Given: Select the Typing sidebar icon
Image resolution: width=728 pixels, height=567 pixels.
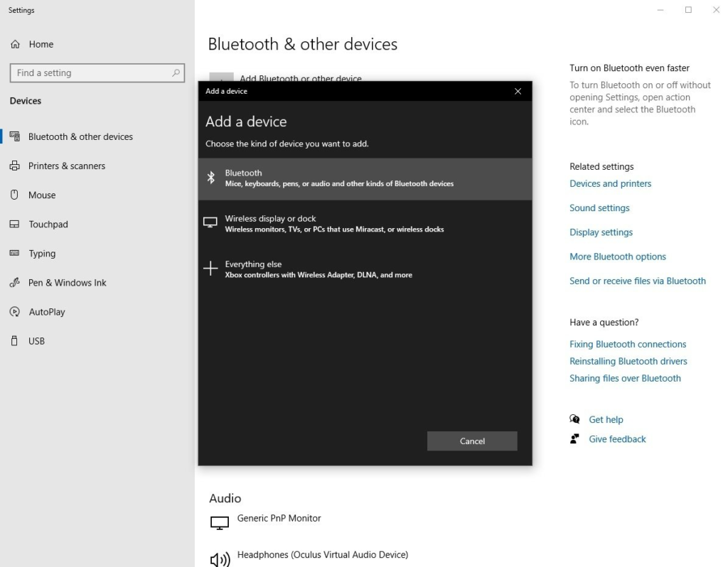Looking at the screenshot, I should tap(15, 253).
